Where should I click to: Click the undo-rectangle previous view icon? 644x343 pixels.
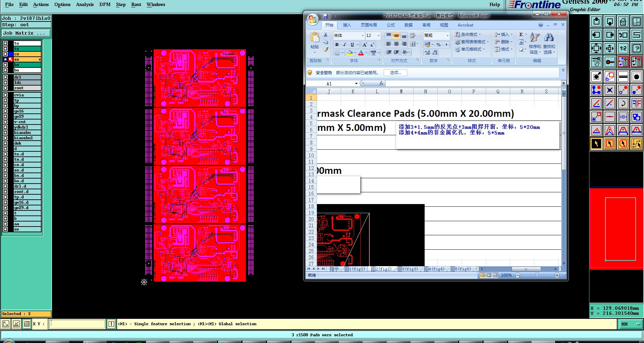[623, 35]
